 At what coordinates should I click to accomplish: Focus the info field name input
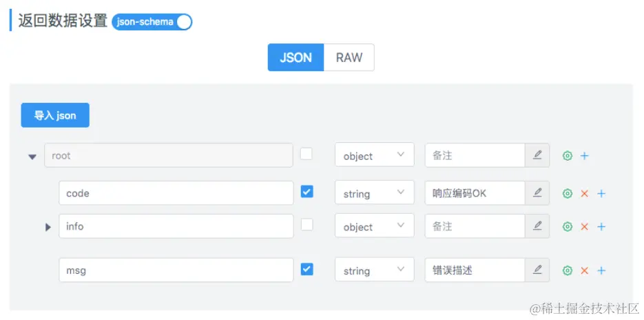(176, 226)
